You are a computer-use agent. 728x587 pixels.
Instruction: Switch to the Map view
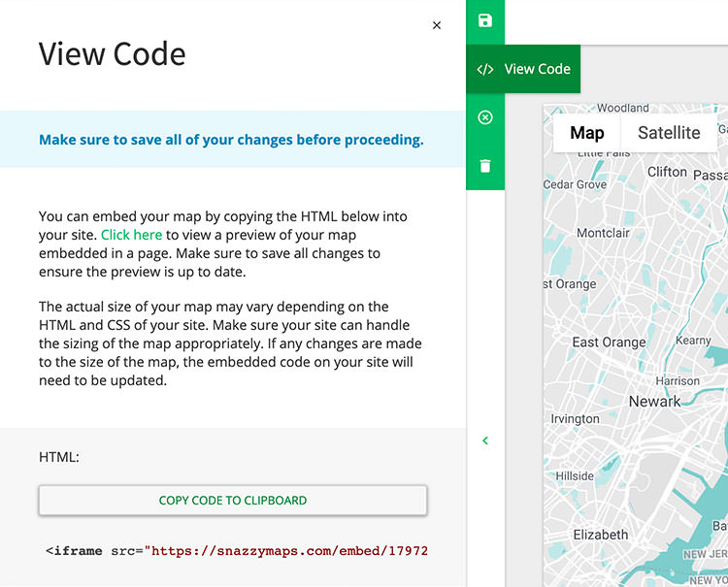coord(587,133)
